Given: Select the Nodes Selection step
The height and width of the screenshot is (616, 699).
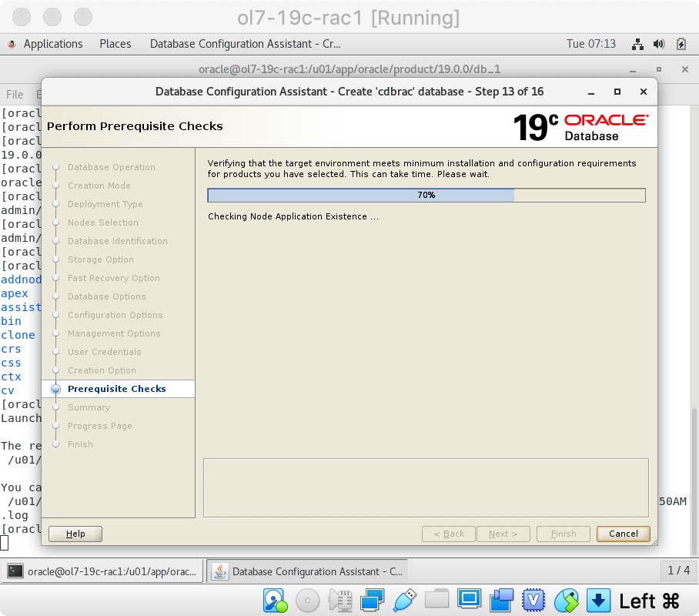Looking at the screenshot, I should coord(103,223).
